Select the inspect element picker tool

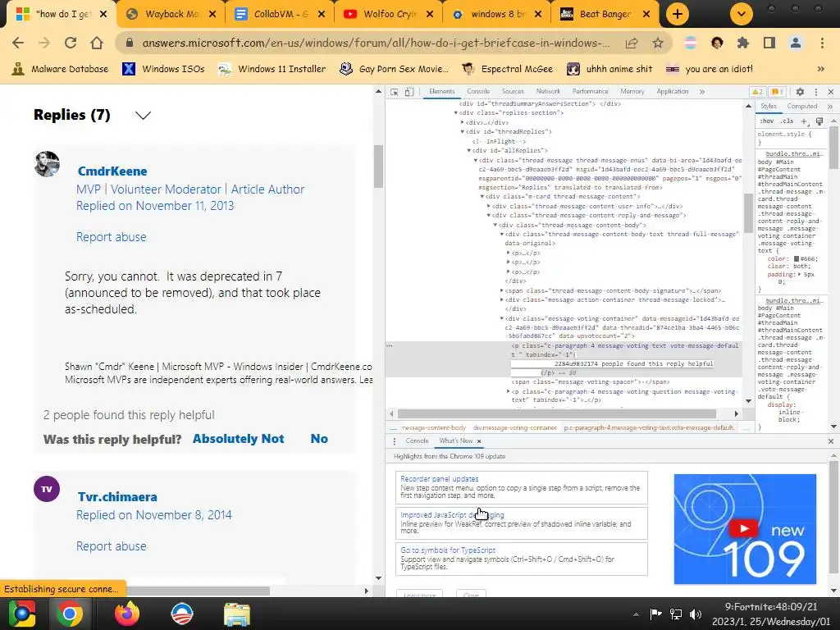click(x=395, y=92)
